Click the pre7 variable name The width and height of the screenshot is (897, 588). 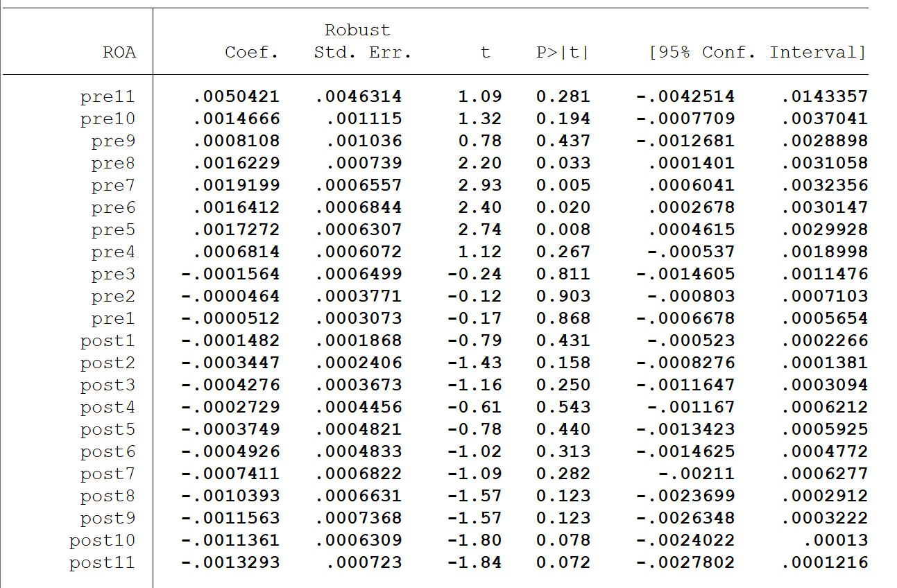113,186
